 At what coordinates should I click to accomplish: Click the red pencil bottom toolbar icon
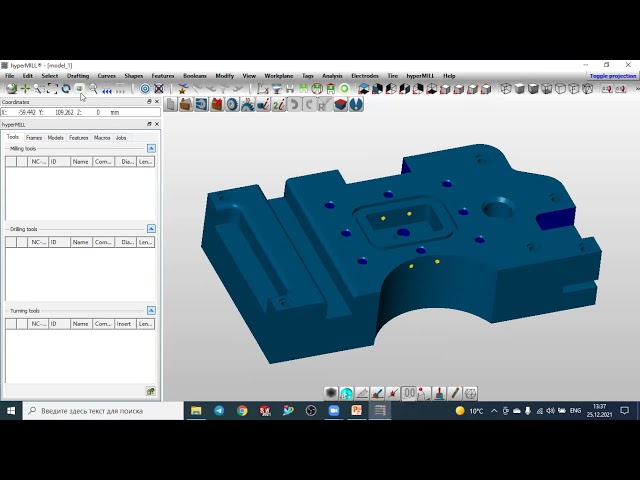pyautogui.click(x=455, y=393)
